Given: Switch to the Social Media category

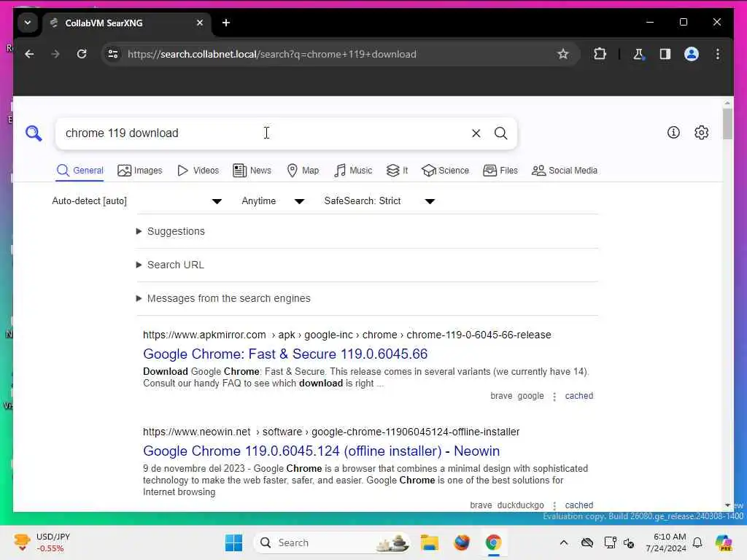Looking at the screenshot, I should (565, 171).
